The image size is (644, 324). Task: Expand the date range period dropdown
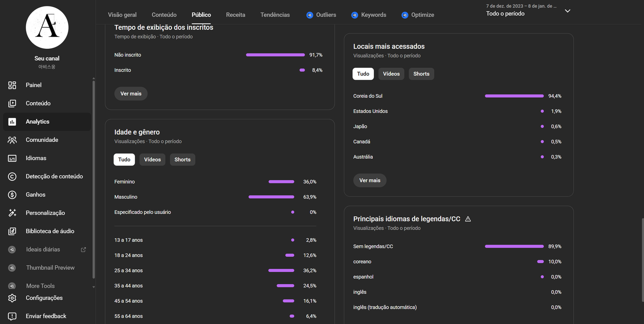pos(568,11)
